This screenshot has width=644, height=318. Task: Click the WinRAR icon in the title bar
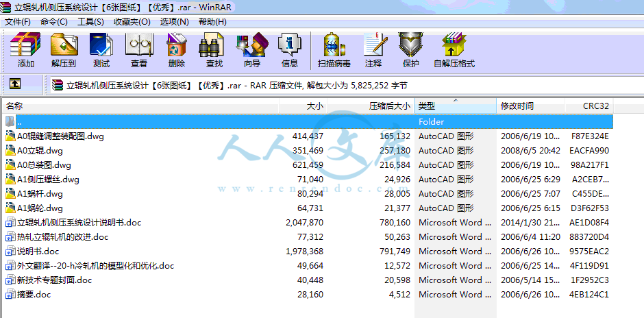(7, 7)
